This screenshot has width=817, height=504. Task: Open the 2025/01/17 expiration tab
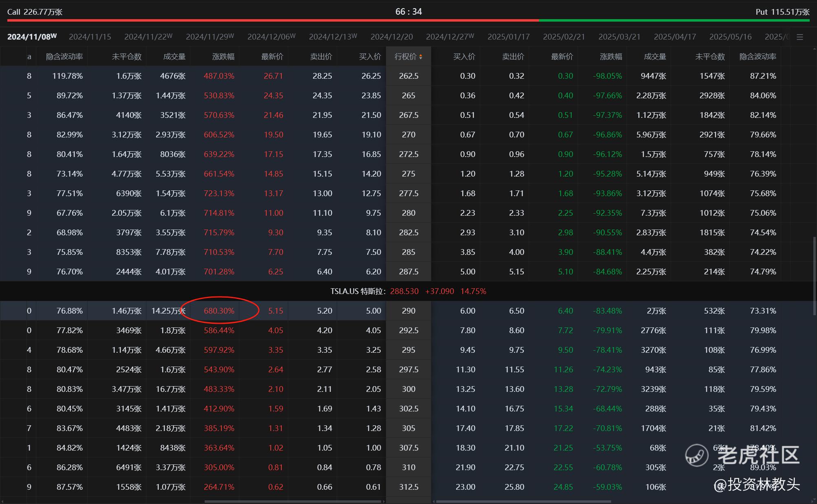508,37
